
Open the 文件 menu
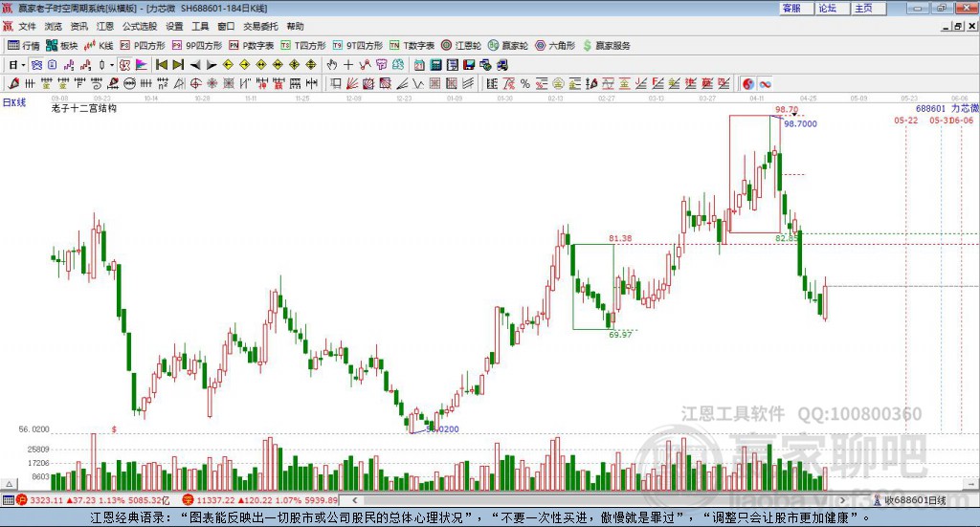tap(27, 26)
